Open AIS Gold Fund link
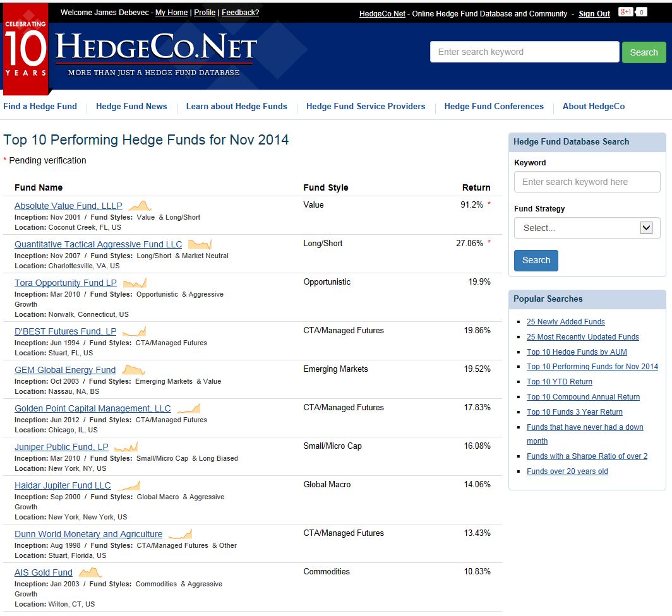 [x=44, y=572]
